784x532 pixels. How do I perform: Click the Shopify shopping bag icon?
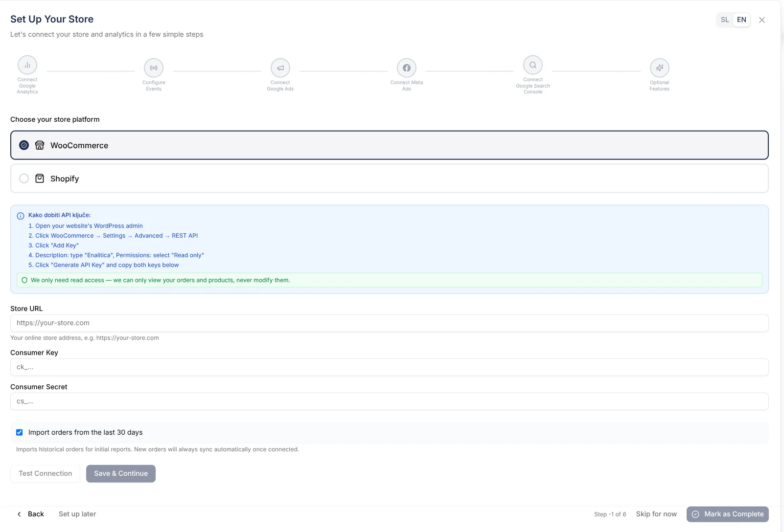(x=39, y=178)
